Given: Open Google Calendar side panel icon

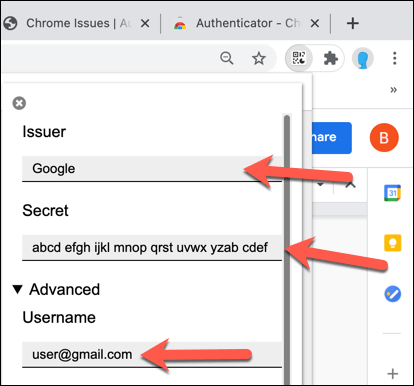Looking at the screenshot, I should [392, 193].
